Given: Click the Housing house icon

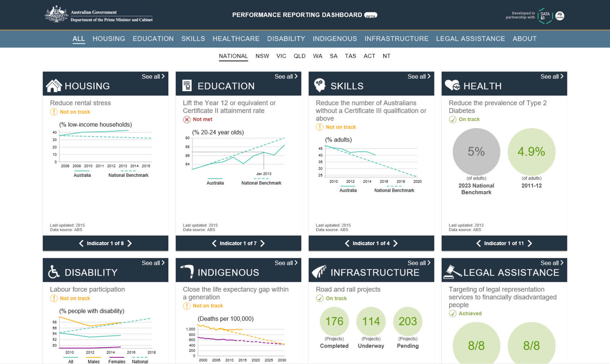Looking at the screenshot, I should pos(54,86).
